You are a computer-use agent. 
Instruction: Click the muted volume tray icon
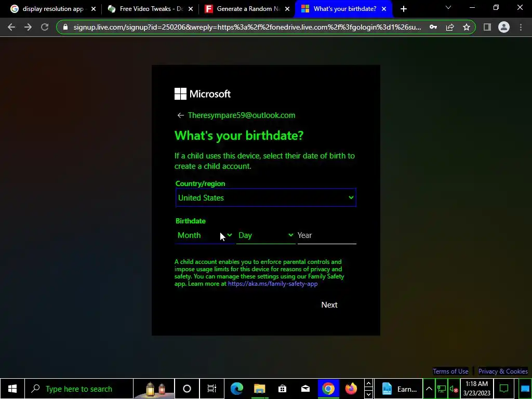click(x=453, y=389)
